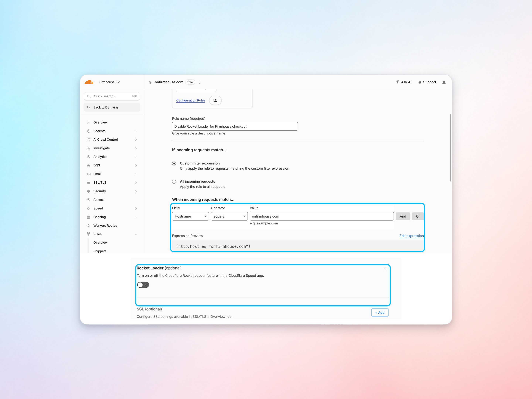Open the Field Hostname dropdown

[190, 216]
